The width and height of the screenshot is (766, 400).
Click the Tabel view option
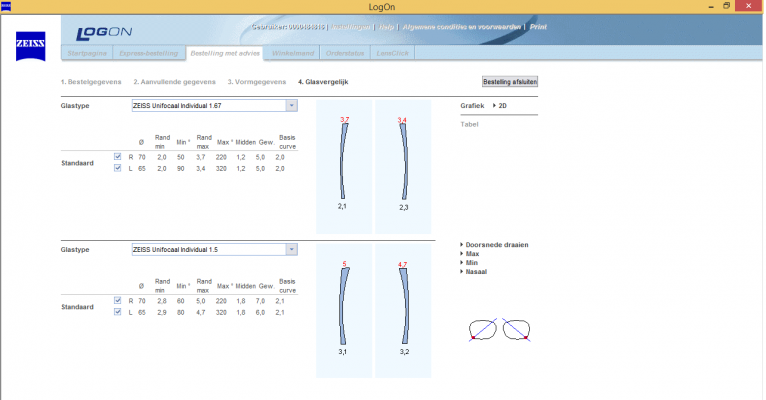coord(469,124)
